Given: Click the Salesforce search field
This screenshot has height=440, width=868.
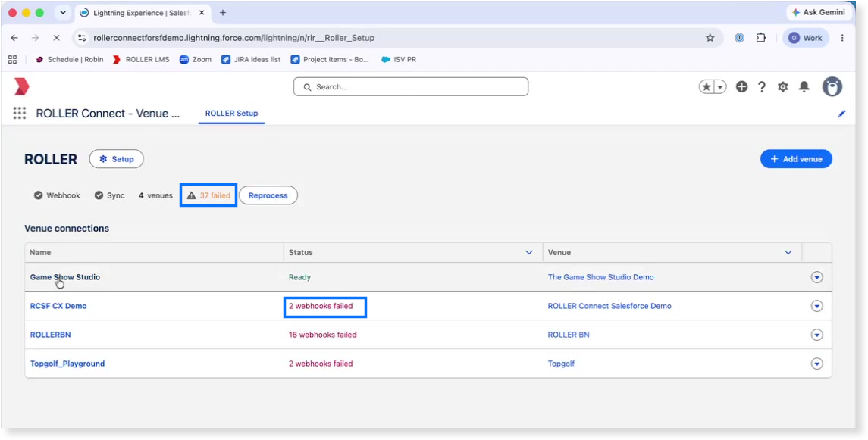Looking at the screenshot, I should tap(411, 87).
